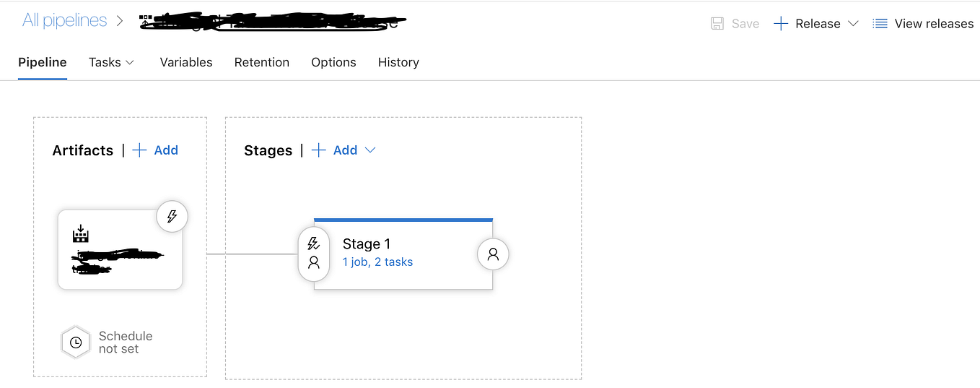Switch to the Variables tab
The image size is (980, 388).
(186, 63)
